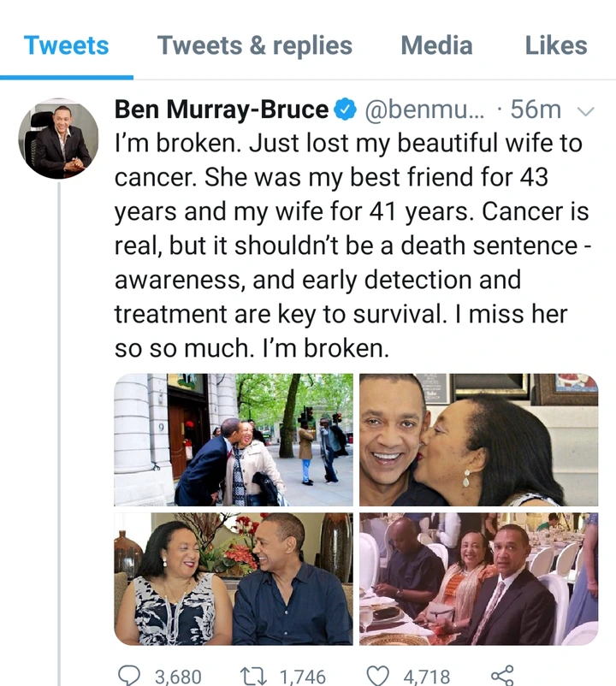The width and height of the screenshot is (616, 686).
Task: Open Ben Murray-Bruce's profile picture
Action: 59,138
